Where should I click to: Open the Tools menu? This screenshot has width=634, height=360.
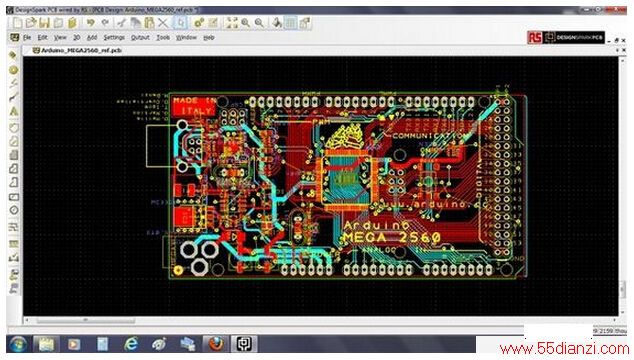(163, 38)
